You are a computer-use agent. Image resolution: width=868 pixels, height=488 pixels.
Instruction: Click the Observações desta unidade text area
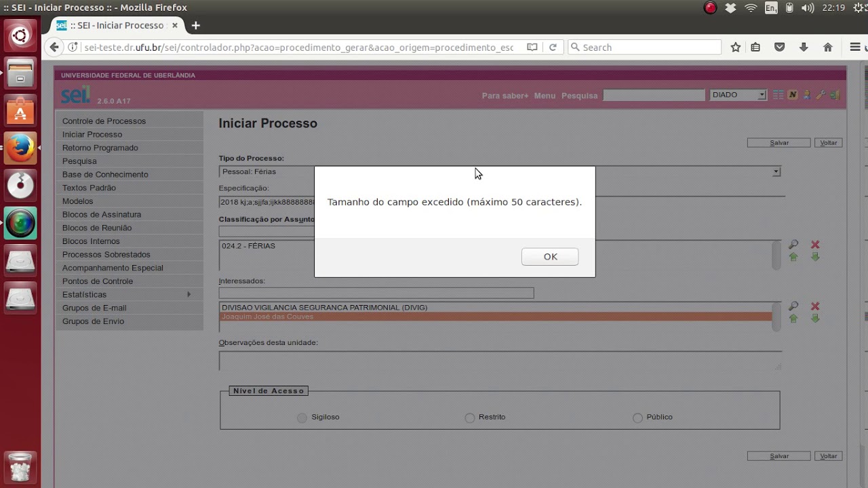(500, 361)
